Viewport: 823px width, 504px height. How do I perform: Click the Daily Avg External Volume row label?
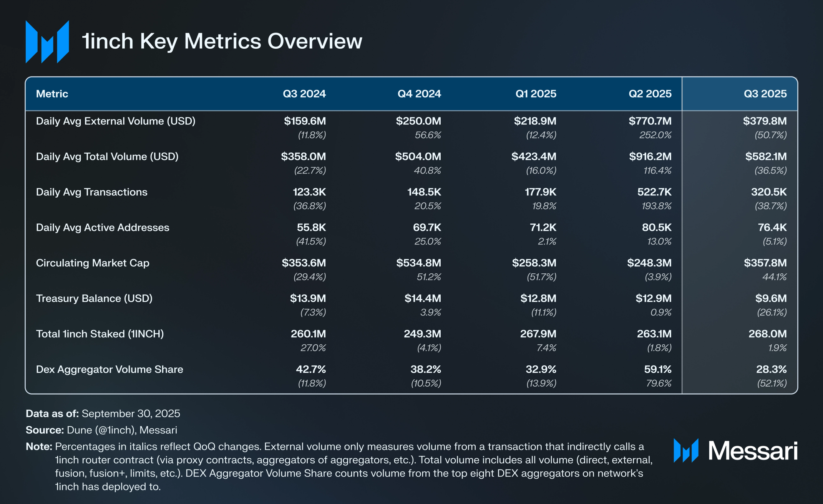pos(116,121)
